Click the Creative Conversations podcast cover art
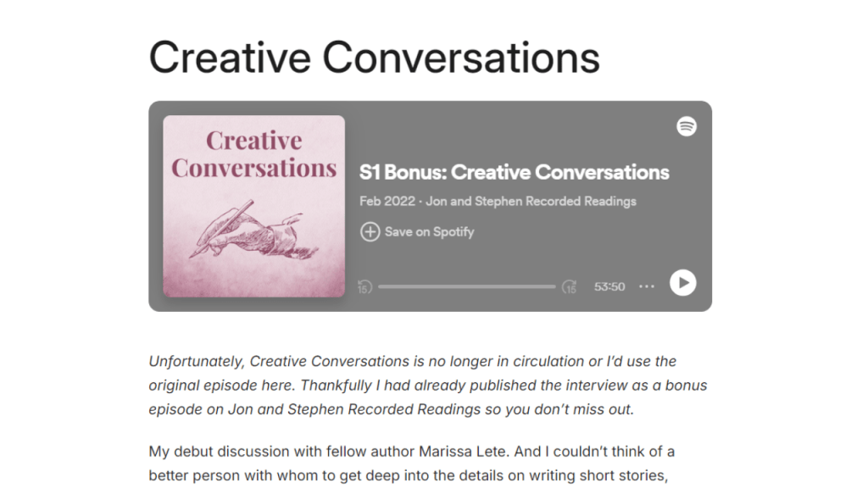868x488 pixels. (253, 206)
